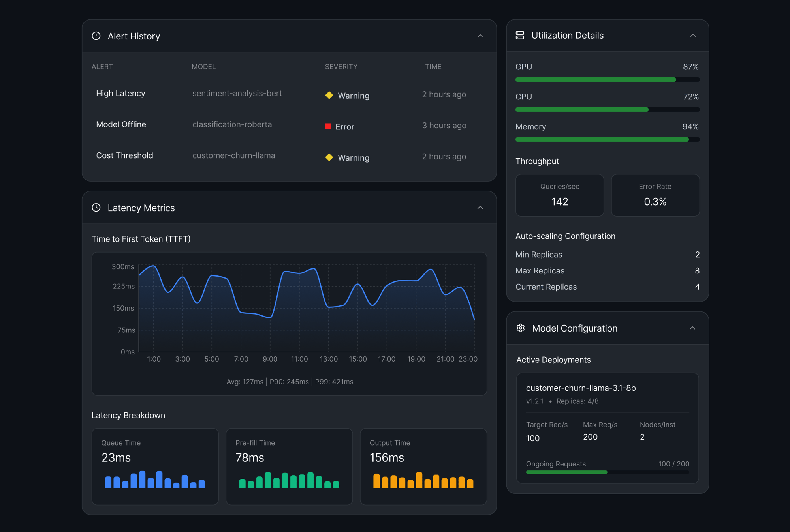The height and width of the screenshot is (532, 790).
Task: Click the Queries/sec metric card
Action: pos(560,195)
